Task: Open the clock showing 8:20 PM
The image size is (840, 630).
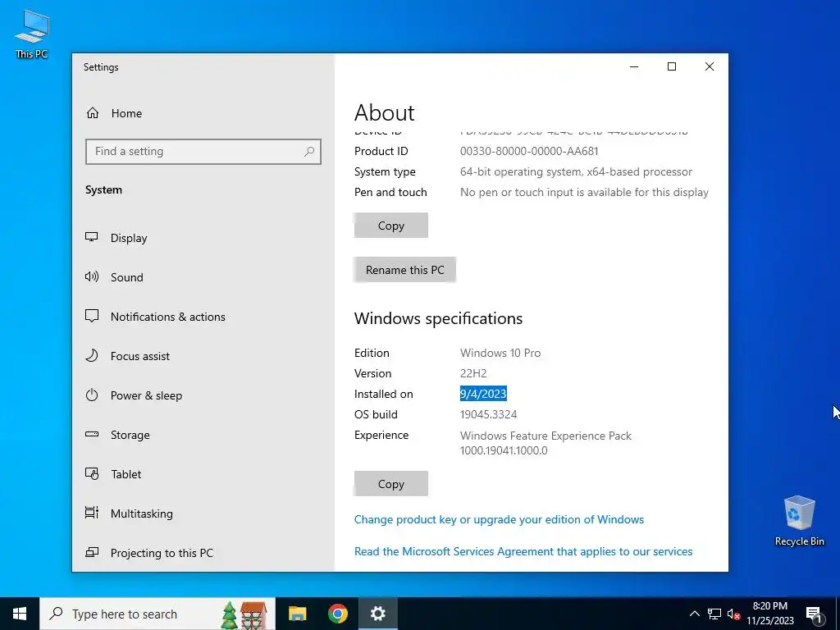Action: [769, 614]
